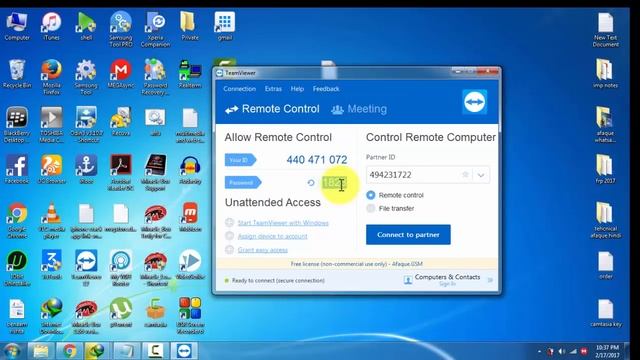Open the Audacity desktop shortcut

[190, 169]
